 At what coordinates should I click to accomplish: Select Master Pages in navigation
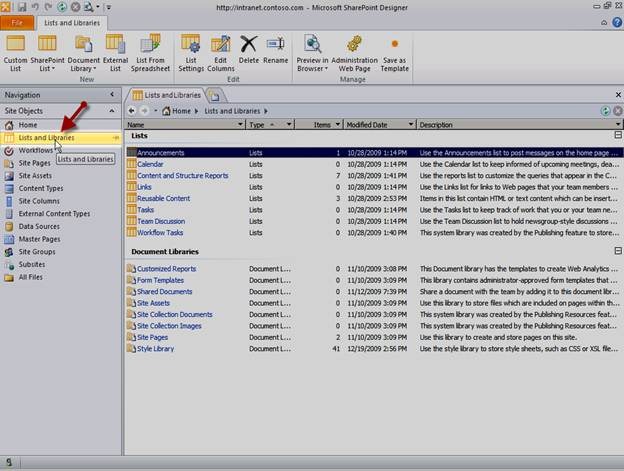(x=39, y=239)
